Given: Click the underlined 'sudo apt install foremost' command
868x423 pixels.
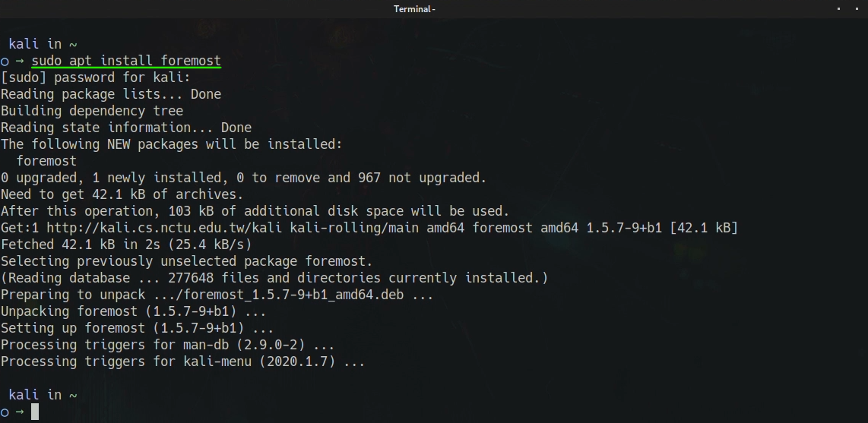Looking at the screenshot, I should (x=126, y=61).
